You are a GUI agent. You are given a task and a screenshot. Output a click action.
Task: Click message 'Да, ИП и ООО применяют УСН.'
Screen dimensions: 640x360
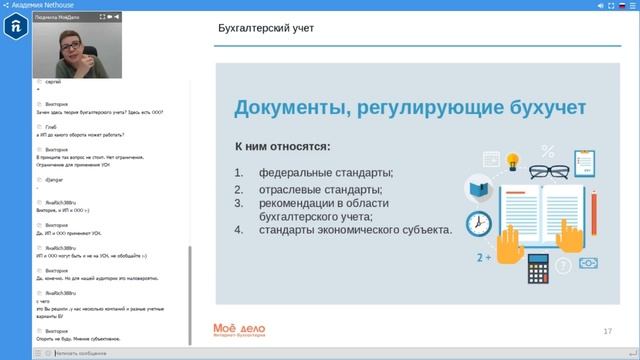coord(69,233)
